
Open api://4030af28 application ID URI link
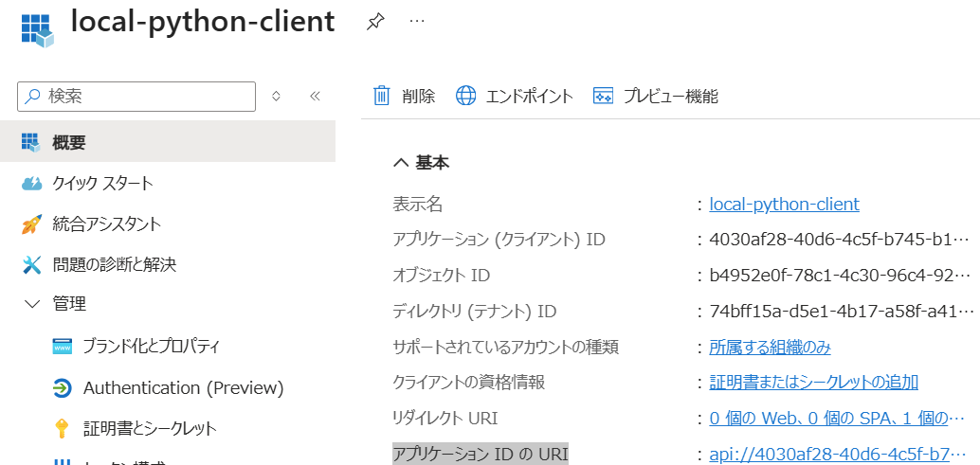[x=838, y=455]
